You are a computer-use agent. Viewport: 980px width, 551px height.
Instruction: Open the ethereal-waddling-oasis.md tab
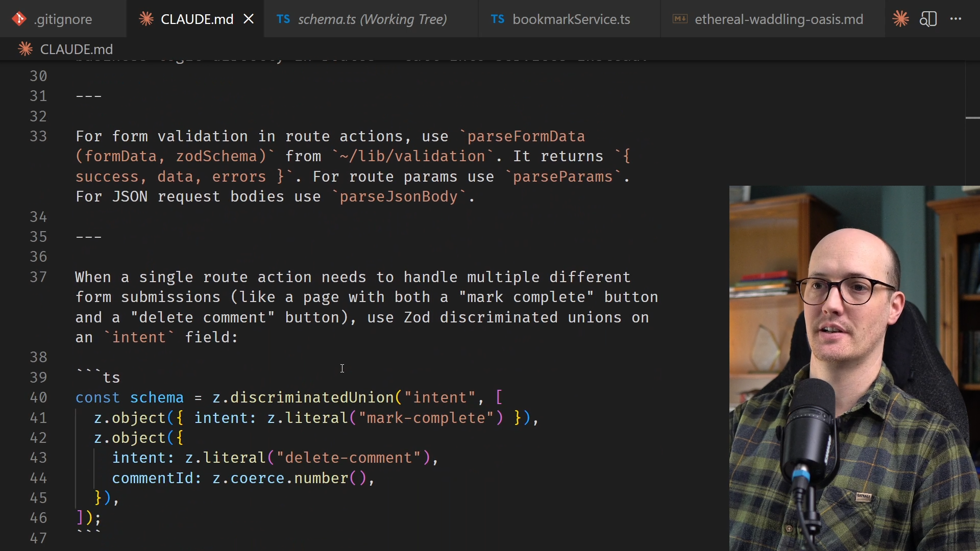773,19
